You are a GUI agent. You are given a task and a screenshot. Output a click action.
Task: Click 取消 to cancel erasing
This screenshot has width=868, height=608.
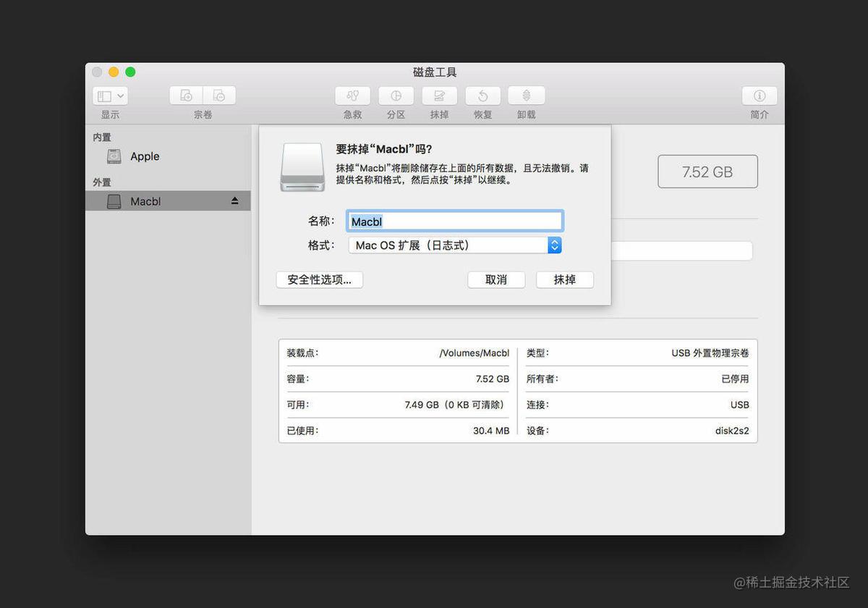click(496, 279)
